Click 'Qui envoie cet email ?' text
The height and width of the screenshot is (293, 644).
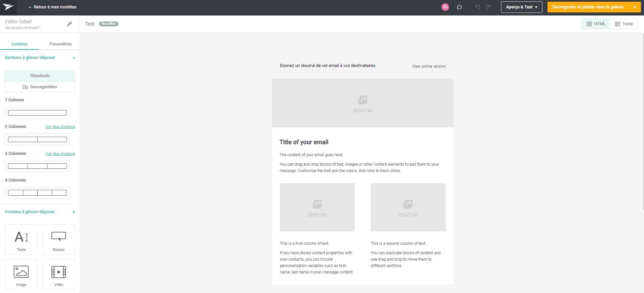tap(23, 28)
